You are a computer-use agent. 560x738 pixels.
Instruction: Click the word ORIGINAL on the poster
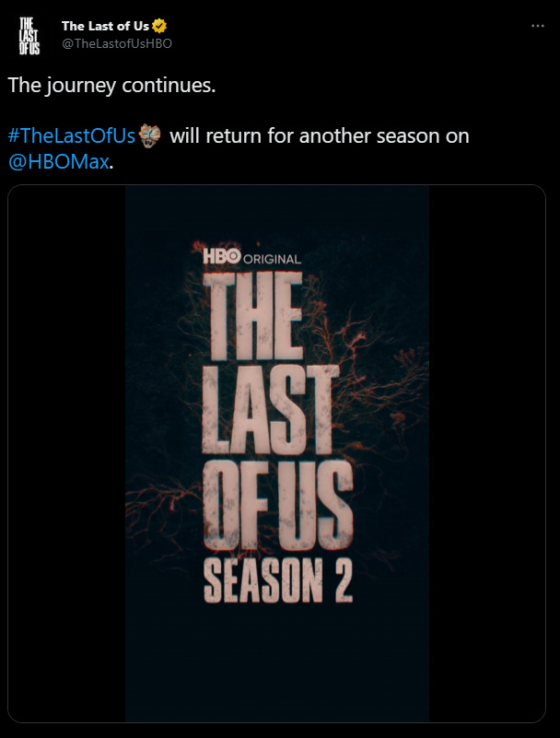(x=272, y=259)
